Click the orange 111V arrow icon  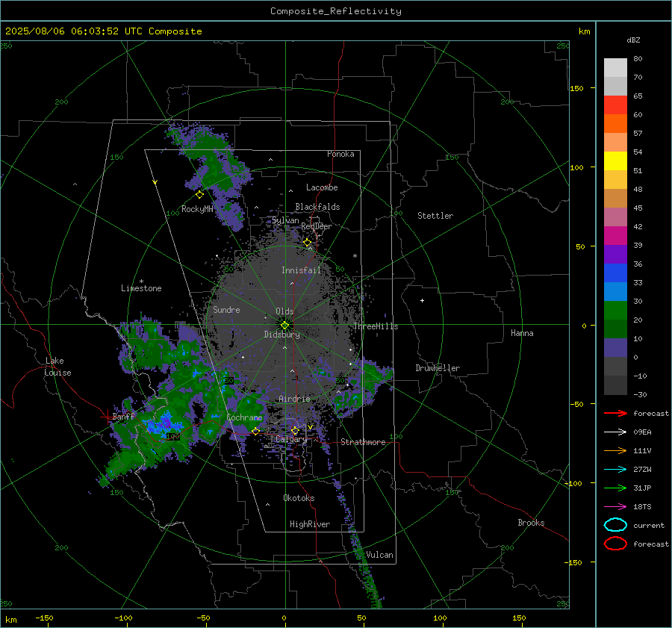point(615,450)
